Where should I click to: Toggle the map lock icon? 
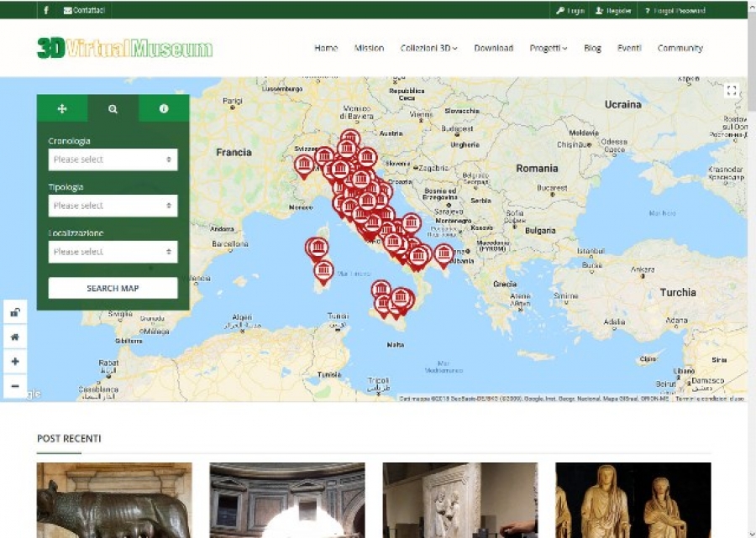[14, 312]
